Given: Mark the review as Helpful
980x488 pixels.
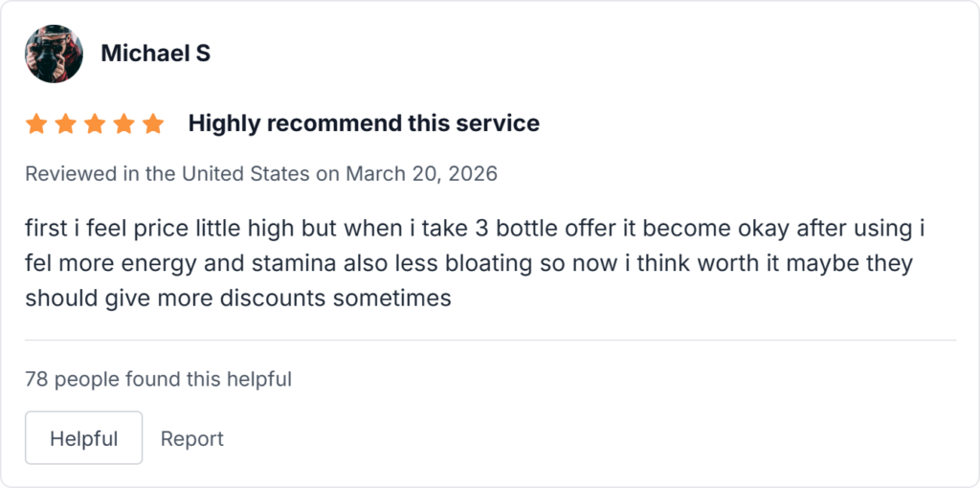Looking at the screenshot, I should pos(83,438).
